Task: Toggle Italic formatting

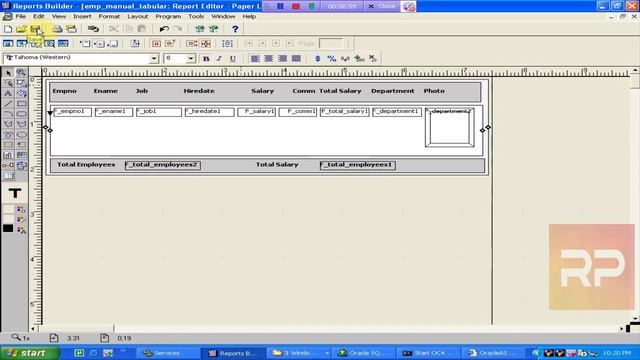Action: pos(219,58)
